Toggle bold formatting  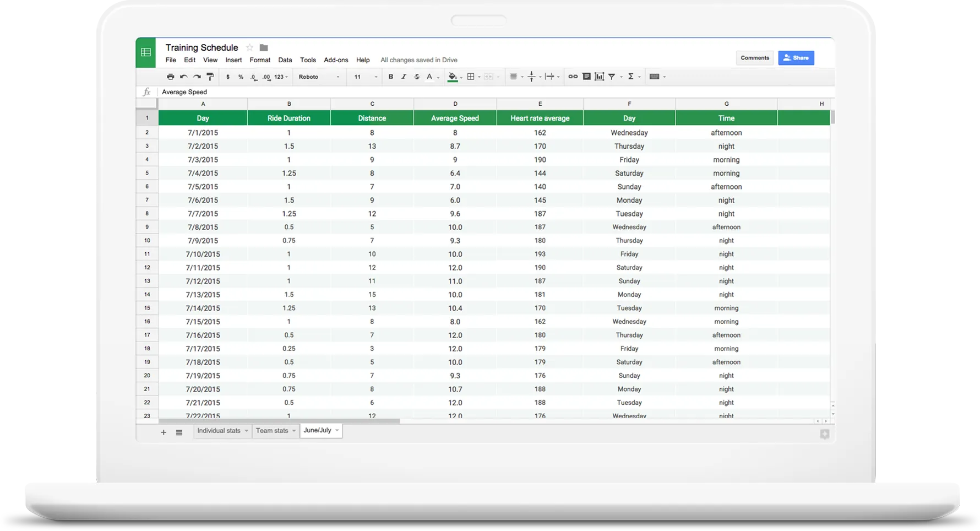[391, 77]
